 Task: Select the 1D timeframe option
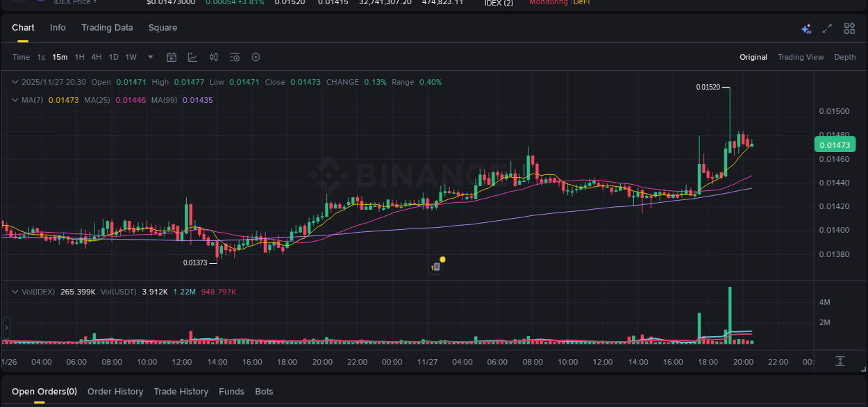point(113,57)
